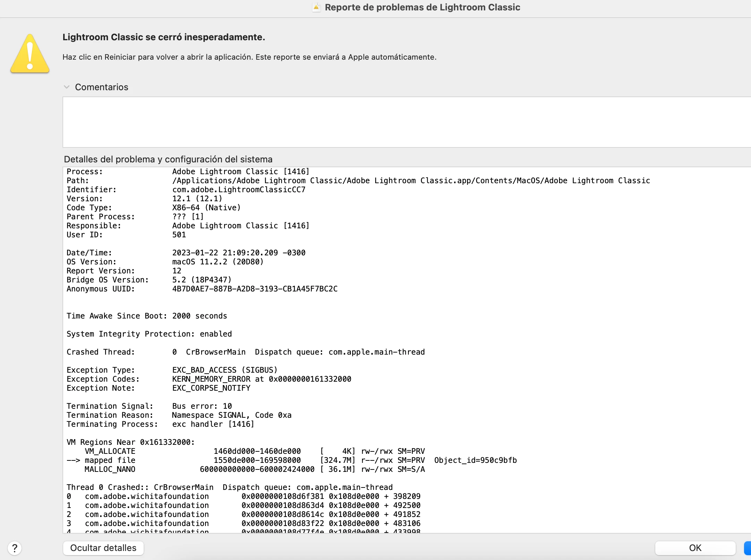Viewport: 751px width, 560px height.
Task: Click the window title Reporte de problemas
Action: tap(422, 7)
